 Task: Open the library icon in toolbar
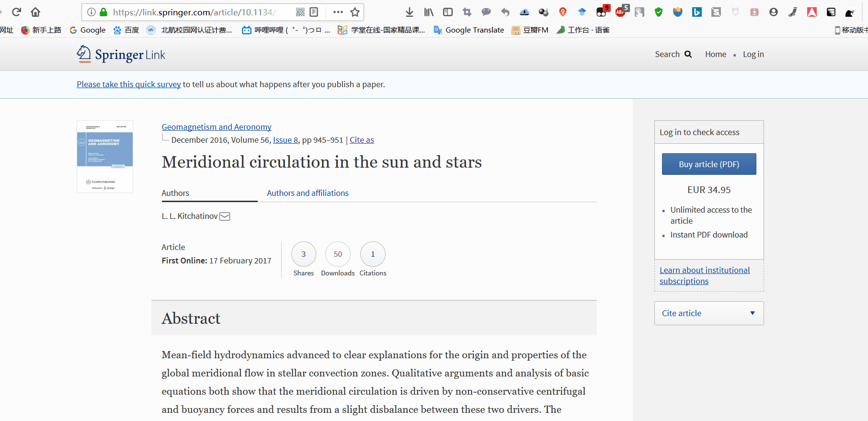429,12
